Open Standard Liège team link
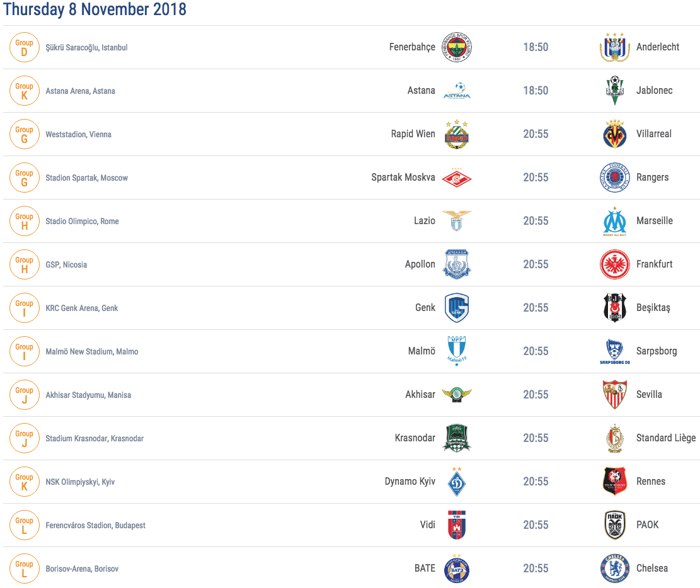 [x=665, y=438]
